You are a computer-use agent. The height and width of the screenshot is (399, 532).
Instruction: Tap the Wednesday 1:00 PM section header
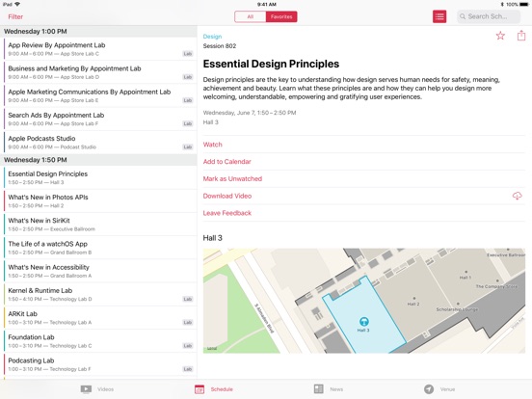tap(98, 31)
